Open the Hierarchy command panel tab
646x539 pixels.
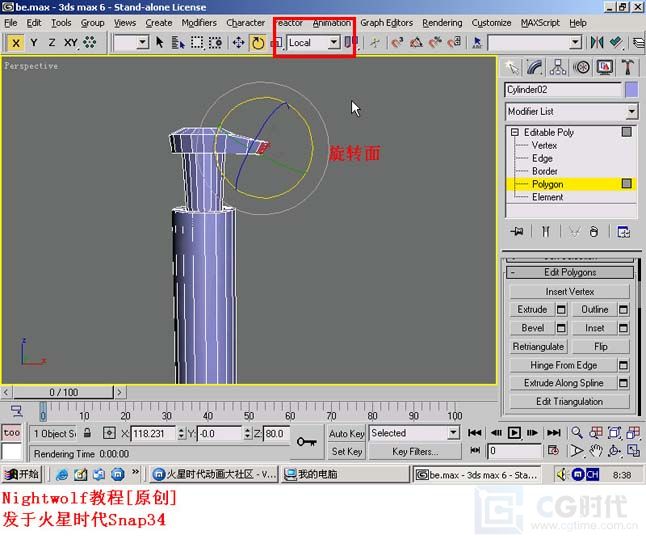tap(558, 68)
